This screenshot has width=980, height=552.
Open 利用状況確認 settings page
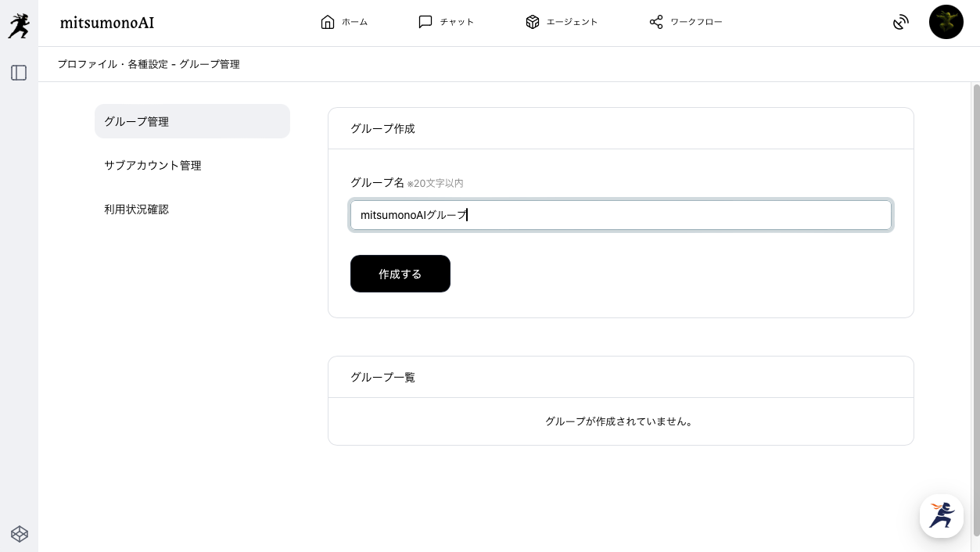(136, 209)
